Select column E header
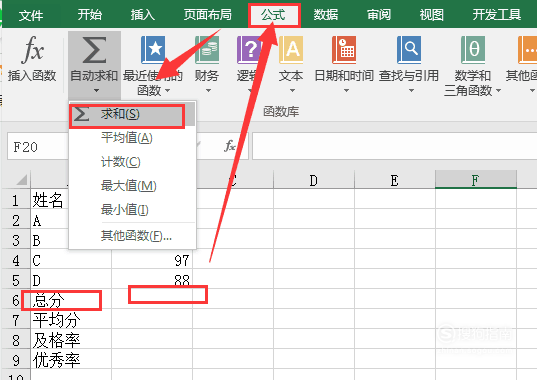 coord(395,180)
